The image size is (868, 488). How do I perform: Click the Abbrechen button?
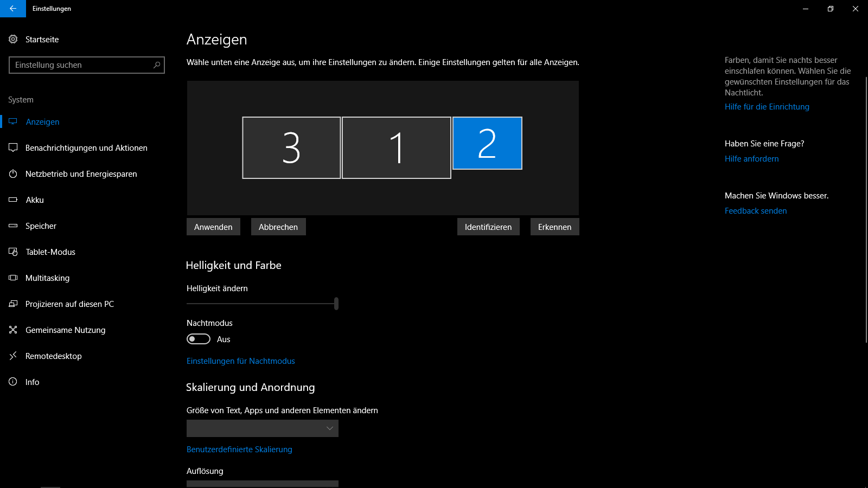point(278,227)
